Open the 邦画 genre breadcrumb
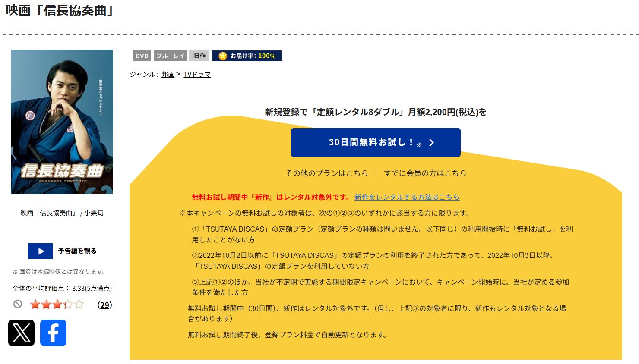Image resolution: width=639 pixels, height=364 pixels. click(168, 74)
